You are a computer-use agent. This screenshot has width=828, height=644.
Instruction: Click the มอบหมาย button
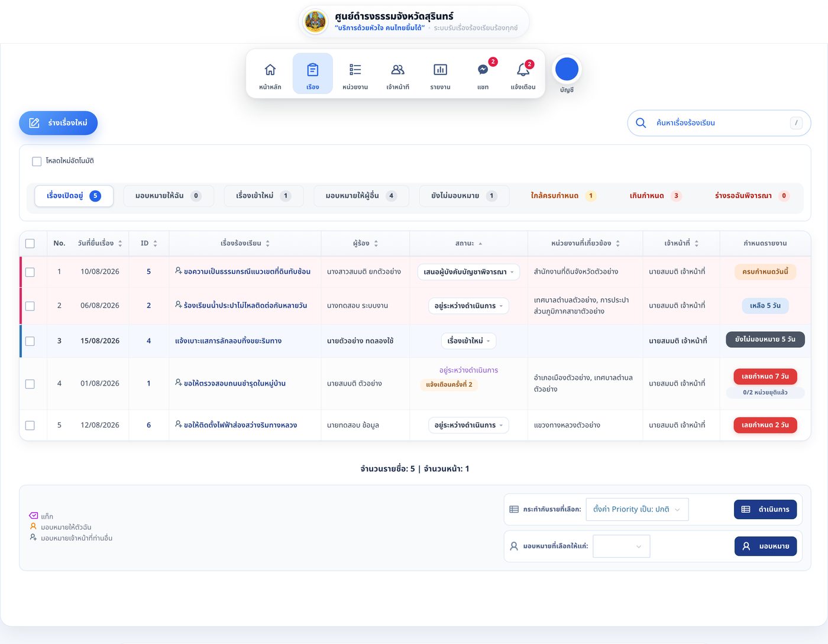(765, 546)
